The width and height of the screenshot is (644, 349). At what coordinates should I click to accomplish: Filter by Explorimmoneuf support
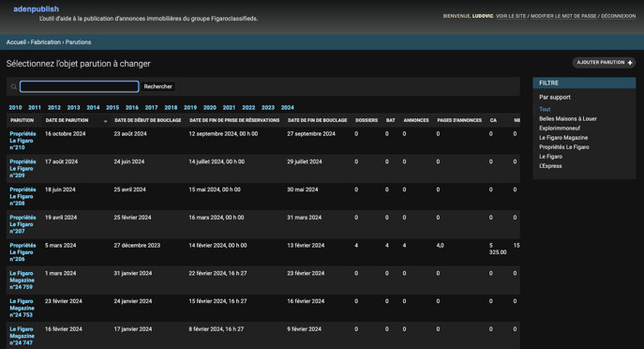pyautogui.click(x=560, y=129)
